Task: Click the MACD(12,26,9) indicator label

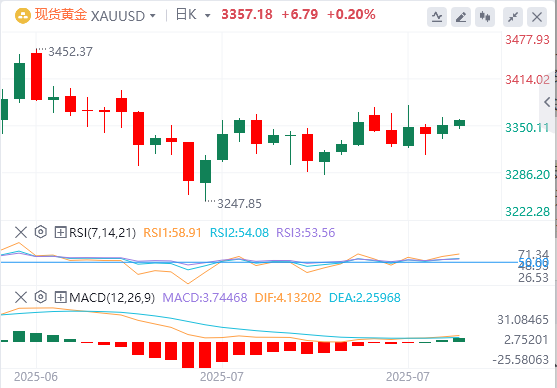Action: point(112,297)
